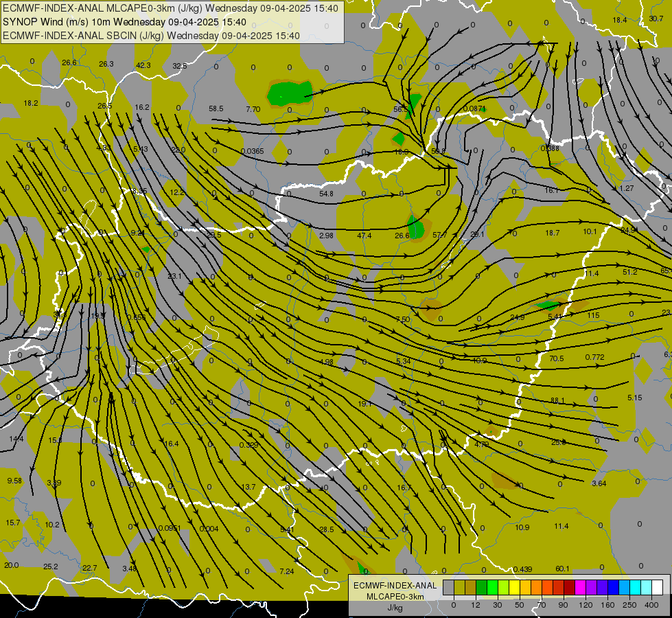The width and height of the screenshot is (672, 618).
Task: Click the map value 47.4
Action: [364, 236]
